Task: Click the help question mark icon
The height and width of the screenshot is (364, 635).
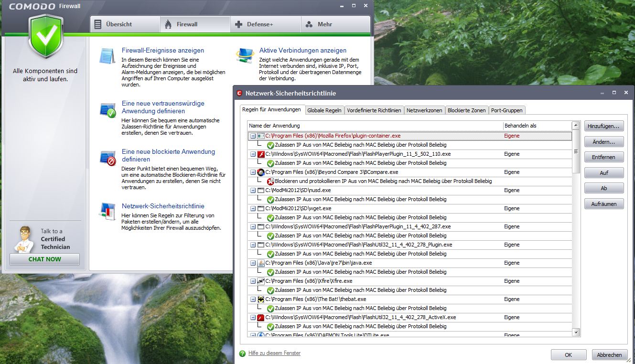Action: [243, 353]
